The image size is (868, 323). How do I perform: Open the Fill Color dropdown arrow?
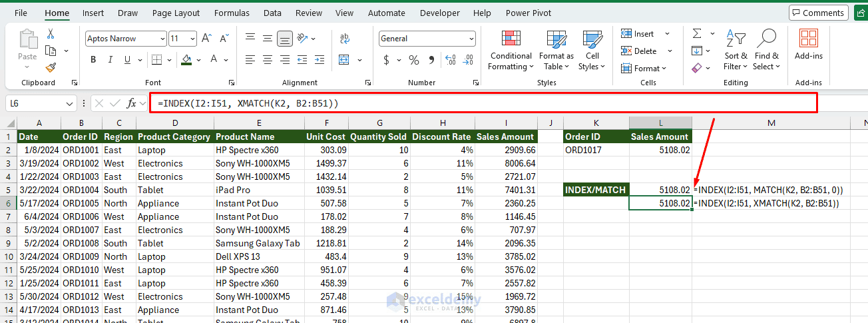pos(198,60)
